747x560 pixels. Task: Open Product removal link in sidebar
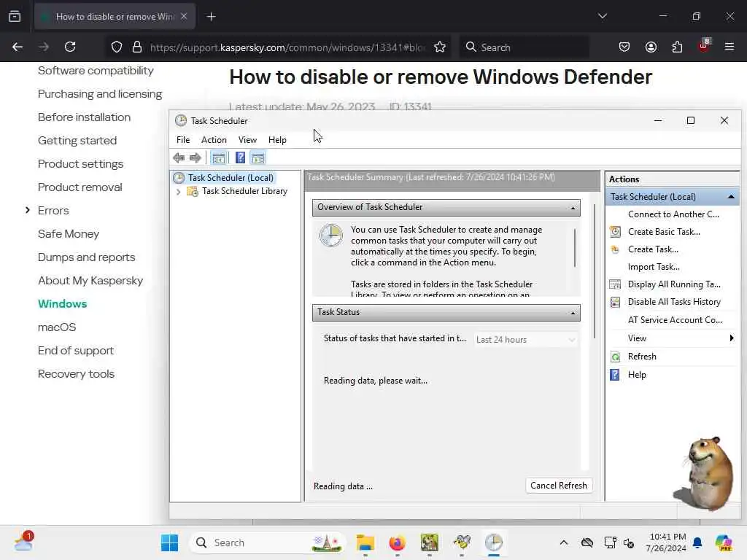click(x=80, y=187)
